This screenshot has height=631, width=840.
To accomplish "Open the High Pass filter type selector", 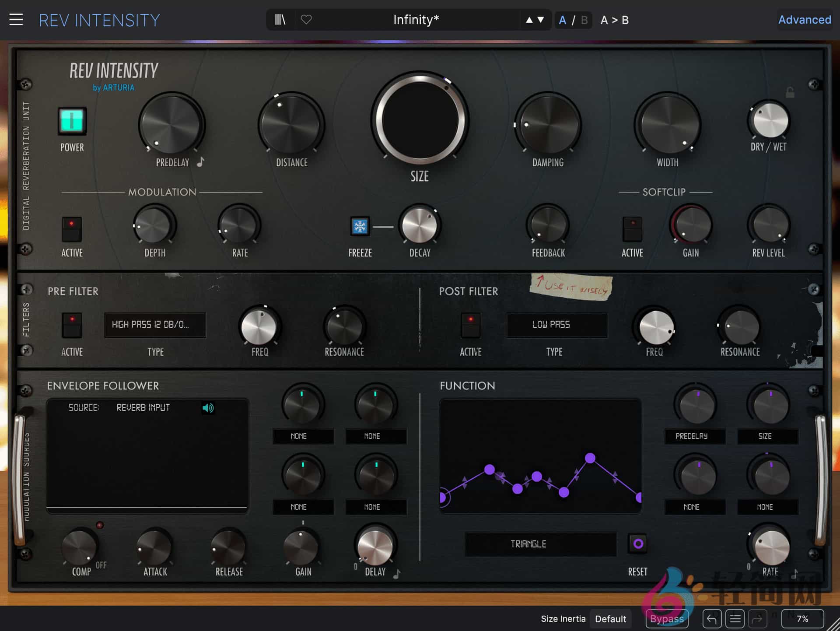I will click(154, 325).
